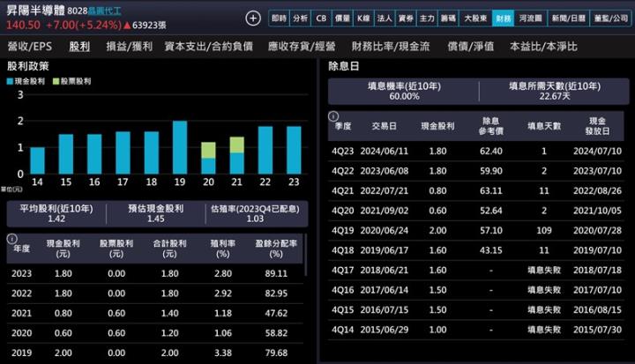Click the year 19 bar in dividend chart
This screenshot has height=364, width=635.
click(180, 147)
